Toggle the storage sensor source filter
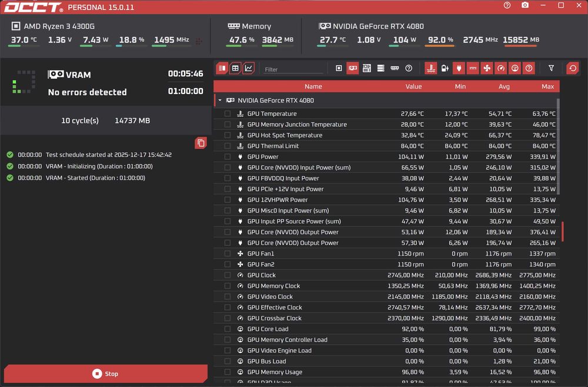This screenshot has height=387, width=588. [380, 68]
